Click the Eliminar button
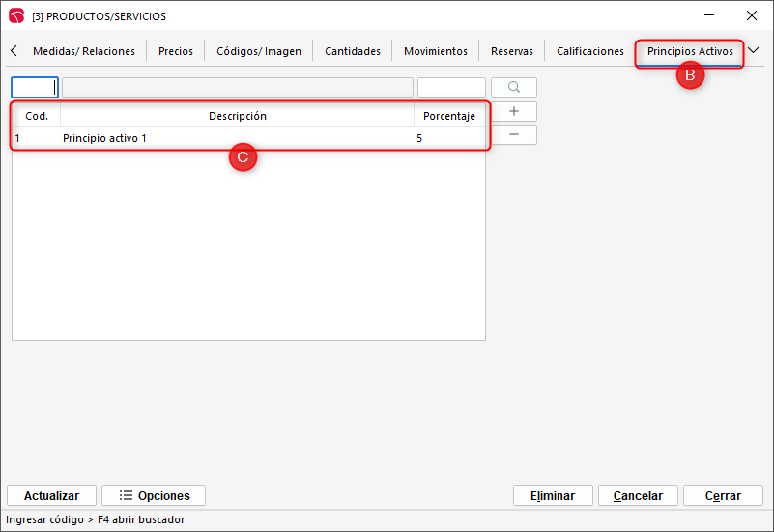774x532 pixels. pos(553,495)
